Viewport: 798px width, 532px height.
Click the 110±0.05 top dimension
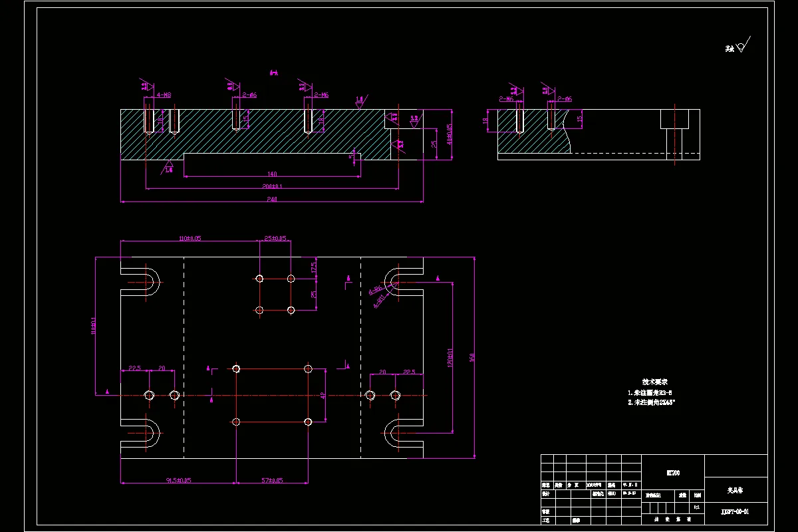(x=190, y=237)
